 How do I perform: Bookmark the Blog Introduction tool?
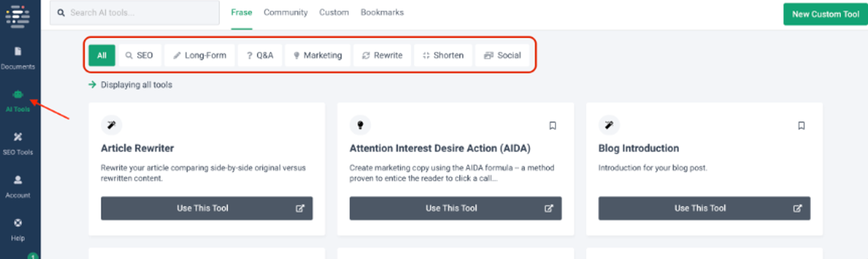[802, 126]
